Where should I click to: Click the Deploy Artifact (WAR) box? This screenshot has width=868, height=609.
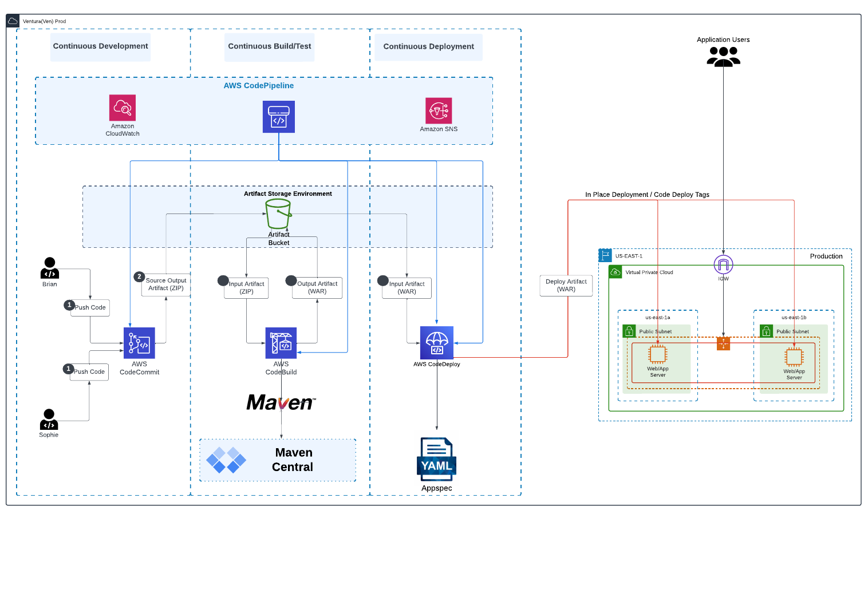pos(566,286)
